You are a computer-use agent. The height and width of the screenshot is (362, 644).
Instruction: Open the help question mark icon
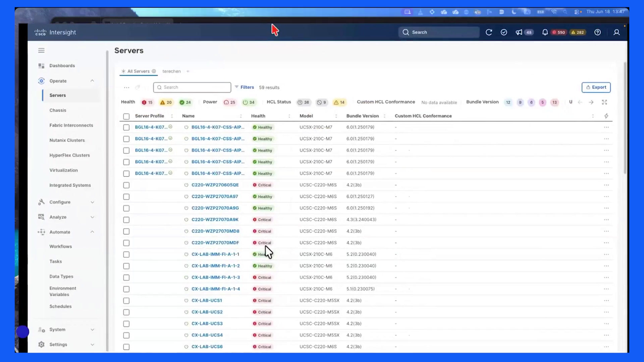pyautogui.click(x=597, y=32)
